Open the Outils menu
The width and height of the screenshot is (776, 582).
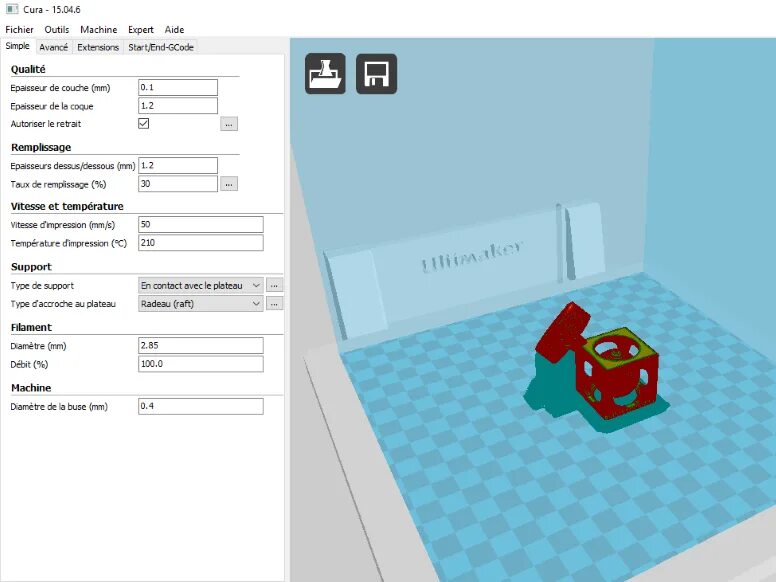(56, 30)
